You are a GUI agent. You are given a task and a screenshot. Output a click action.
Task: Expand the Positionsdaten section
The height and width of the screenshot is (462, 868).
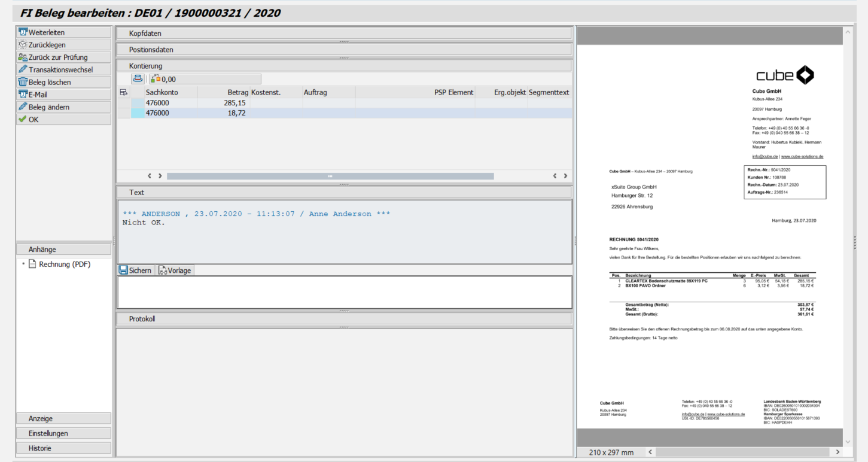[x=343, y=50]
